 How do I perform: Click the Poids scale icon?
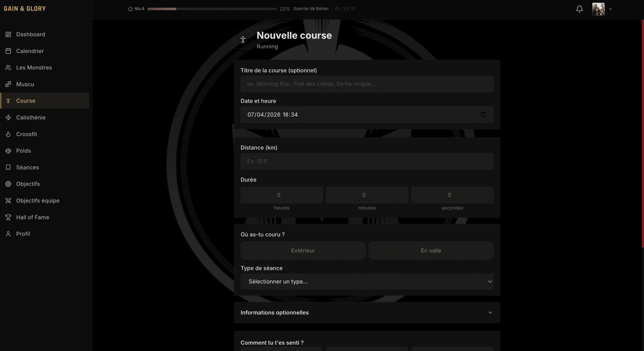pyautogui.click(x=8, y=151)
